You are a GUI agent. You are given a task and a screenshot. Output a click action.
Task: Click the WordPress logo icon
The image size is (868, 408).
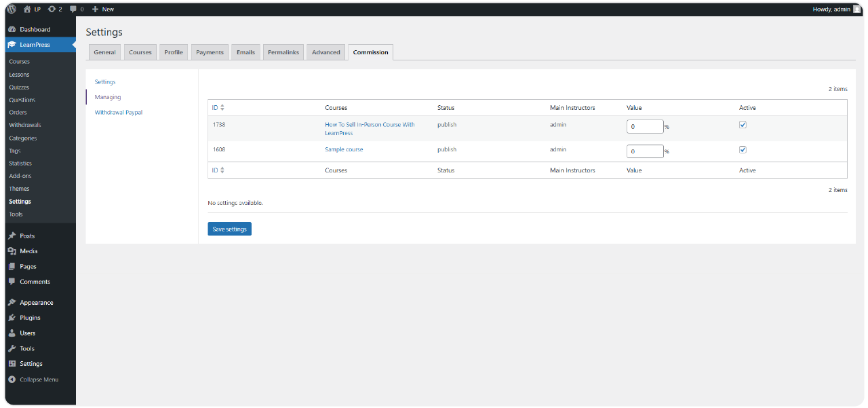12,9
